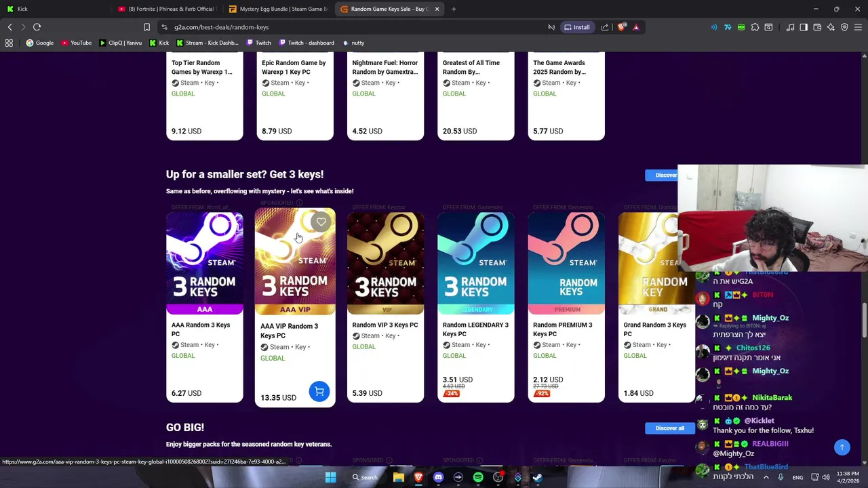Screen dimensions: 868x488
Task: Open AAA Random 3 Keys PC thumbnail
Action: (x=205, y=263)
